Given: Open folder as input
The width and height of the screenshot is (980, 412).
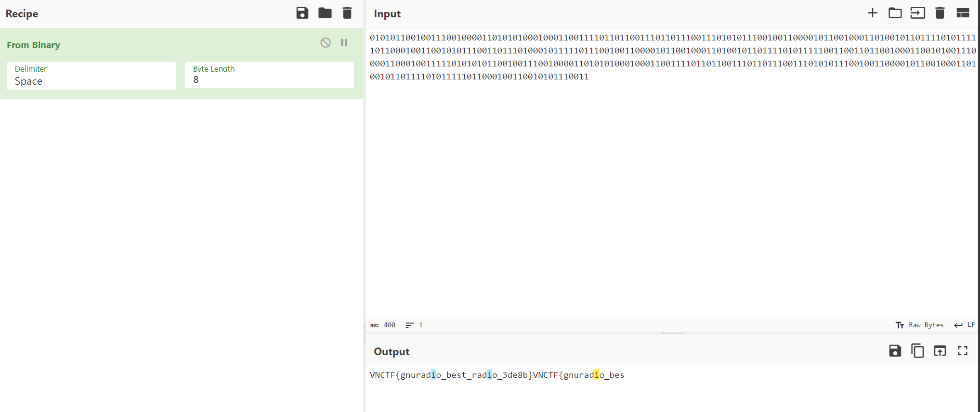Looking at the screenshot, I should [x=895, y=13].
